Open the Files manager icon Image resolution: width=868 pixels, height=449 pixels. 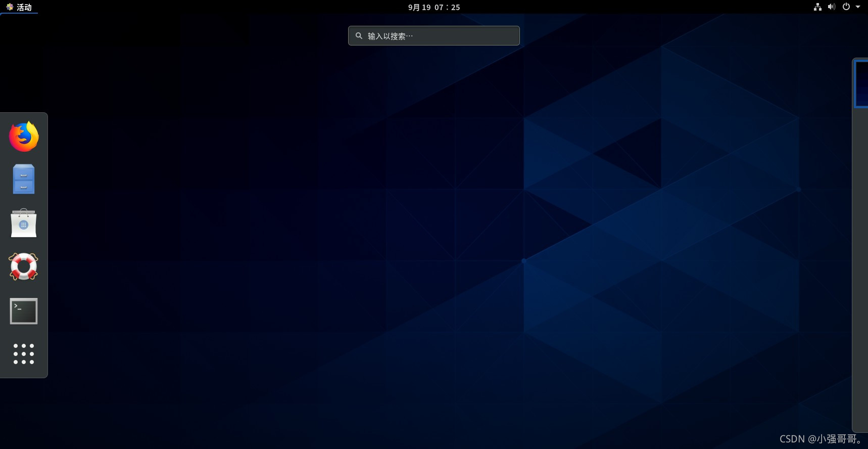coord(24,179)
